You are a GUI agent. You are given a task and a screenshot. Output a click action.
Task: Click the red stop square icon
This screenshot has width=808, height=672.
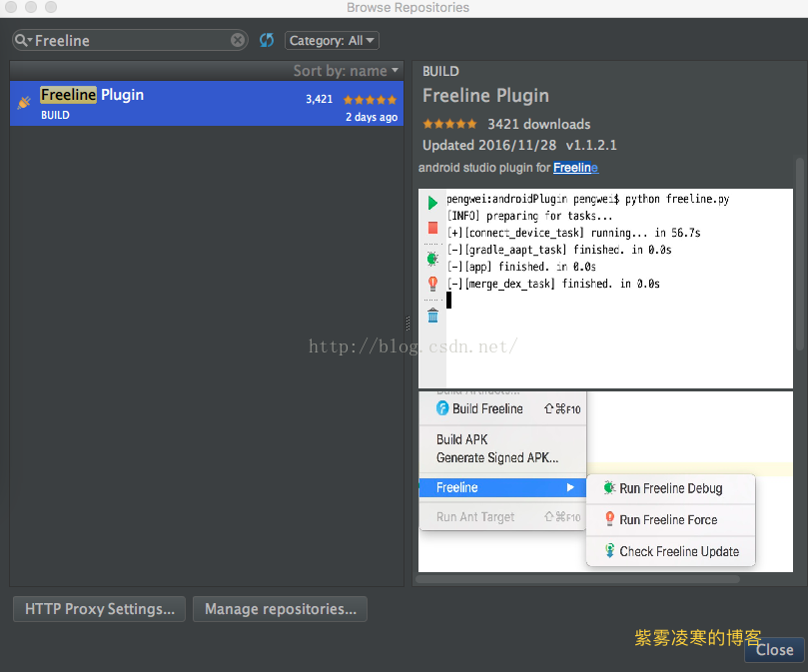coord(432,228)
